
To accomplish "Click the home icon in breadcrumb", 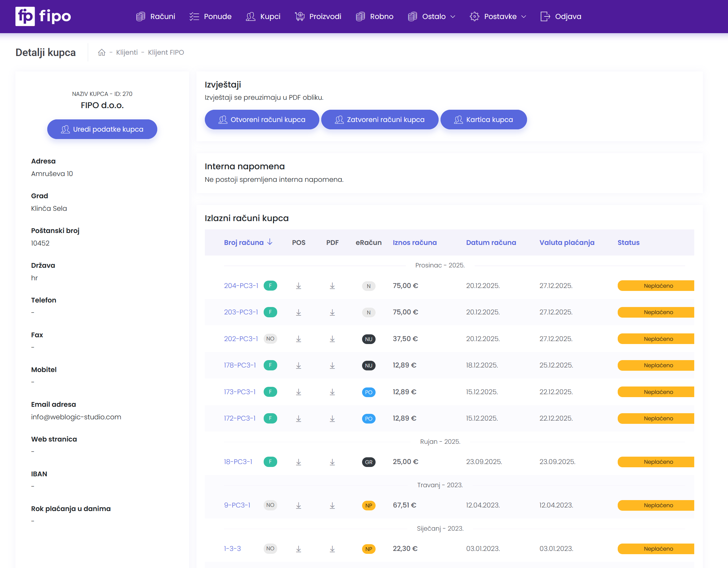I will [102, 52].
